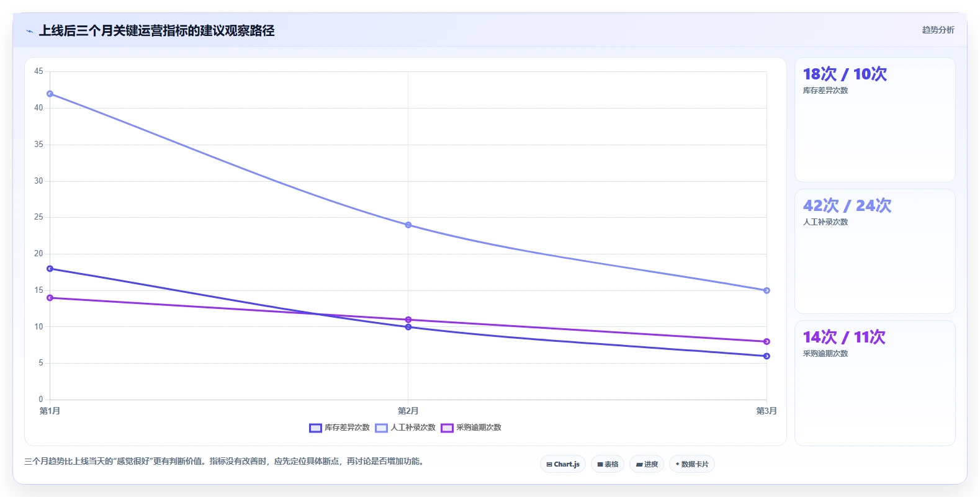This screenshot has height=497, width=980.
Task: Toggle 人工补录次数 legend series
Action: 405,428
